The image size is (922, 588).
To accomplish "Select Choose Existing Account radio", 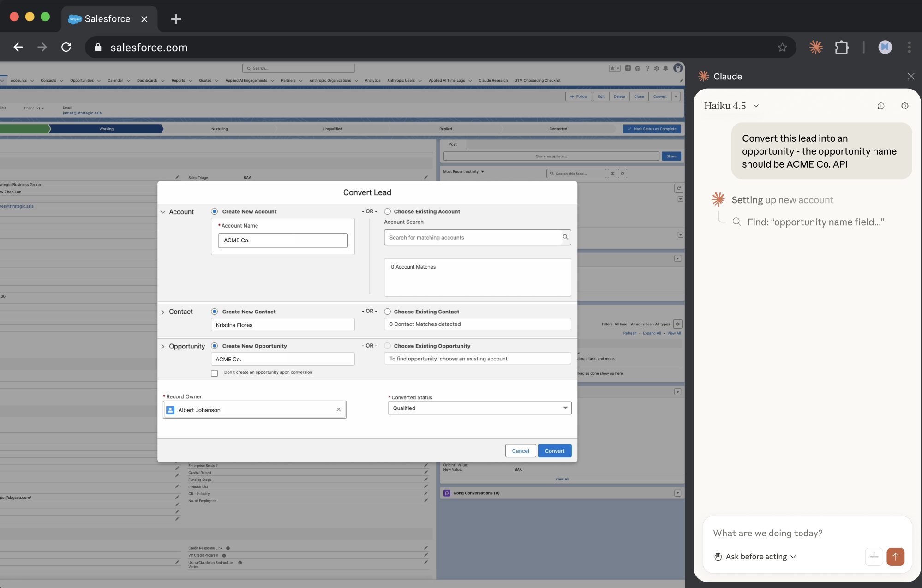I will tap(388, 211).
